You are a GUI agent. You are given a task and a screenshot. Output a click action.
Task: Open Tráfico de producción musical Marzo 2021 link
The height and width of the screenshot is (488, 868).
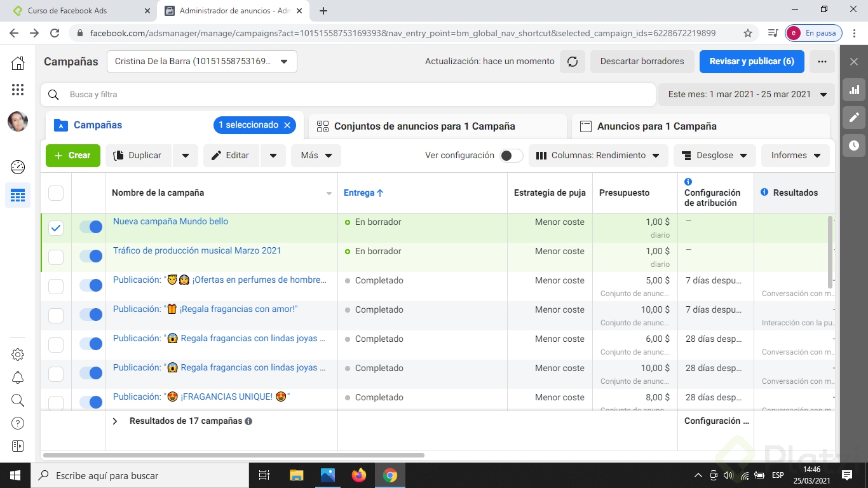[x=197, y=250]
